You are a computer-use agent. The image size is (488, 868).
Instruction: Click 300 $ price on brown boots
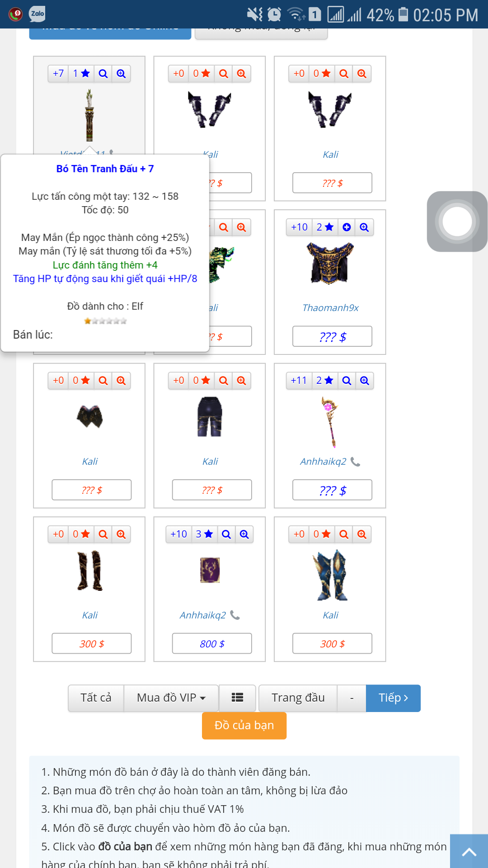tap(92, 644)
